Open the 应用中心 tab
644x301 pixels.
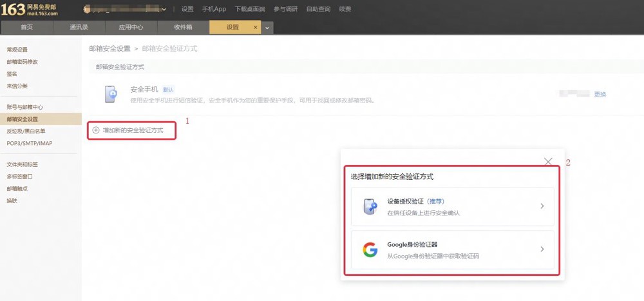click(131, 27)
